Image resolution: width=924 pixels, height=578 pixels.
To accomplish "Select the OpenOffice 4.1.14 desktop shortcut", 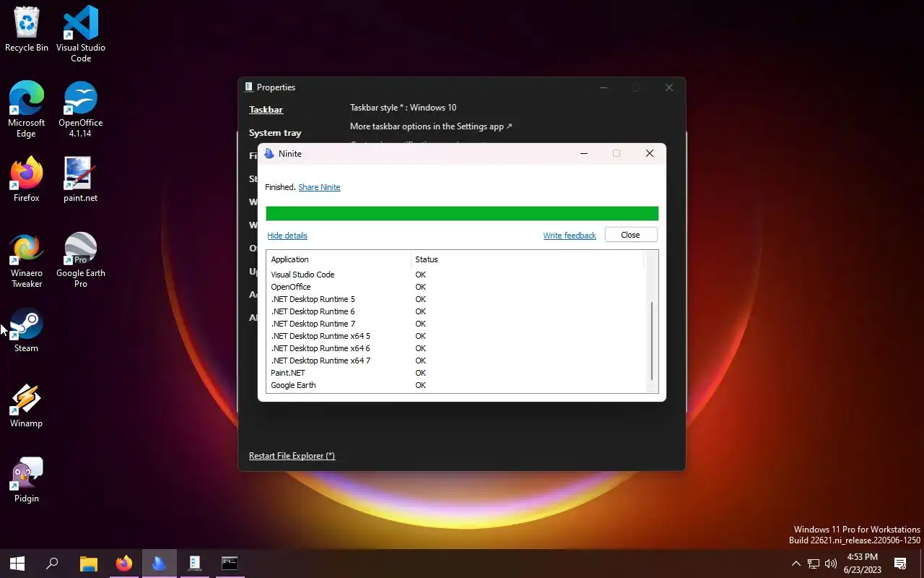I will pos(81,109).
